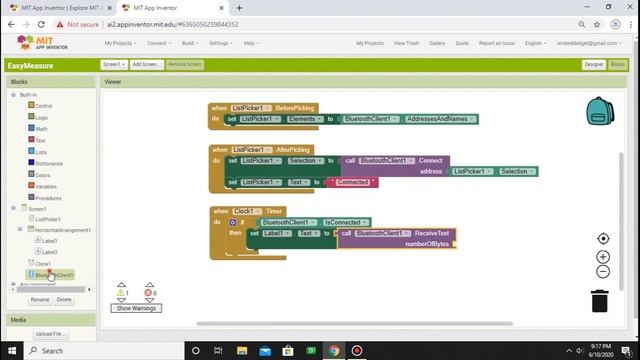The height and width of the screenshot is (360, 640).
Task: Open the Connect menu
Action: point(159,43)
